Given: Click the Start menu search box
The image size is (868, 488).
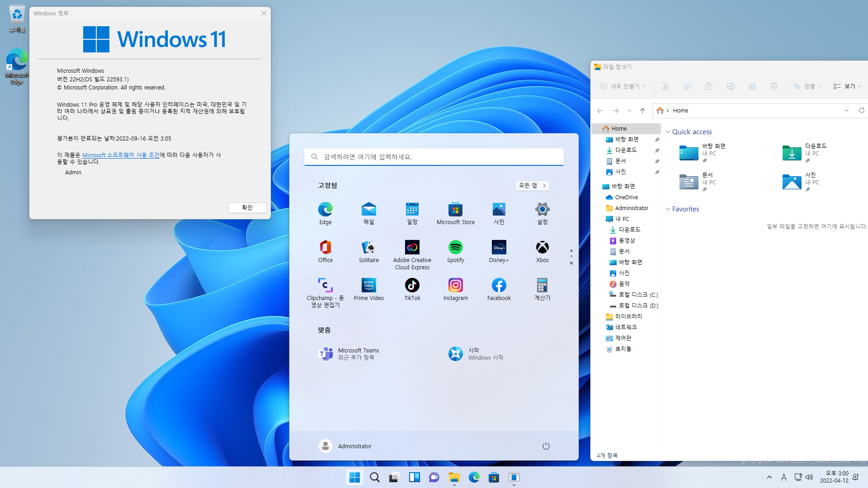Looking at the screenshot, I should (x=434, y=157).
